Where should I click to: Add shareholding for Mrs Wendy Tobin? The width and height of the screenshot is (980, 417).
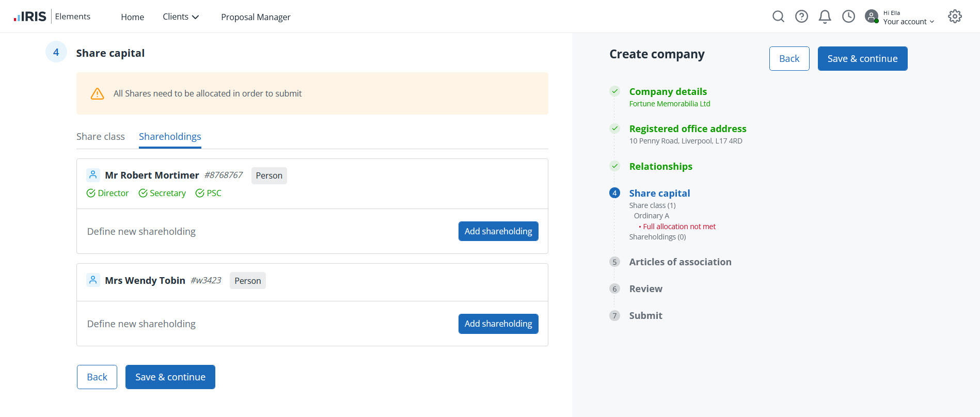point(498,324)
